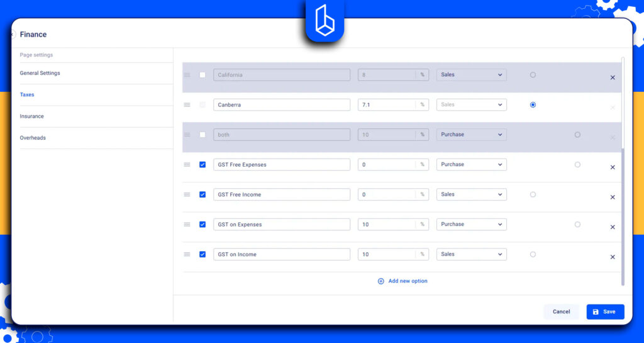Uncheck the GST Free Expenses checkbox
Viewport: 644px width, 343px height.
203,165
